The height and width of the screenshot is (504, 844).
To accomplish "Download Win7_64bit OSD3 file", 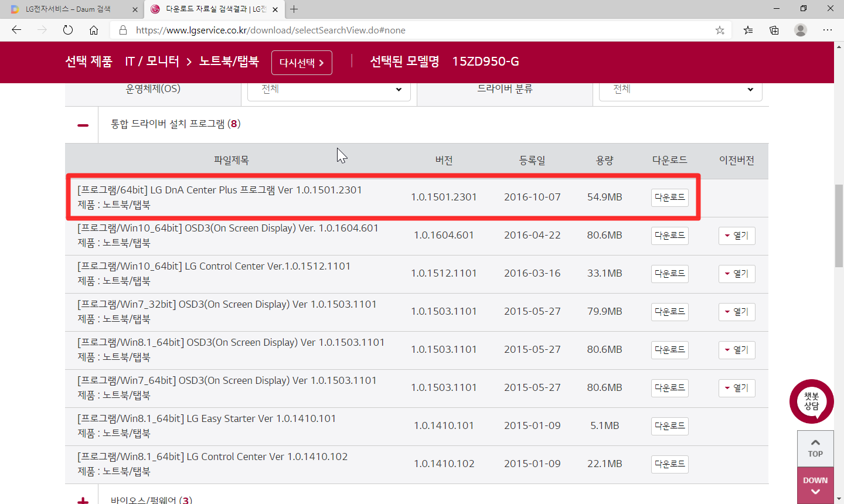I will [x=669, y=388].
